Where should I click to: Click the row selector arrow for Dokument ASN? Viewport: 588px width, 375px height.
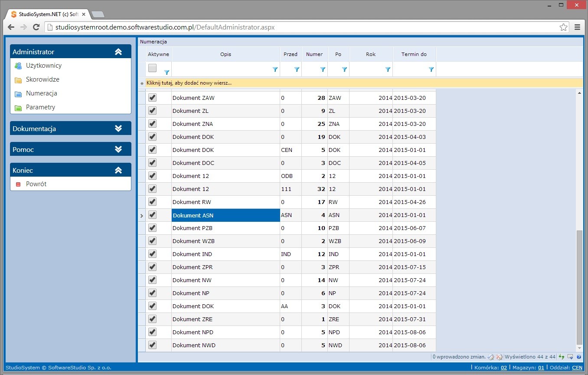141,215
